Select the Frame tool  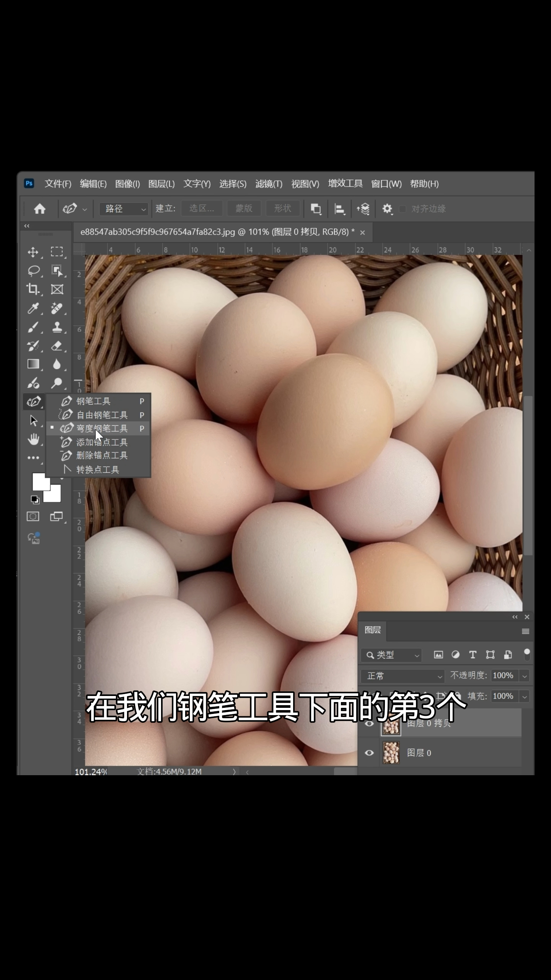coord(57,289)
